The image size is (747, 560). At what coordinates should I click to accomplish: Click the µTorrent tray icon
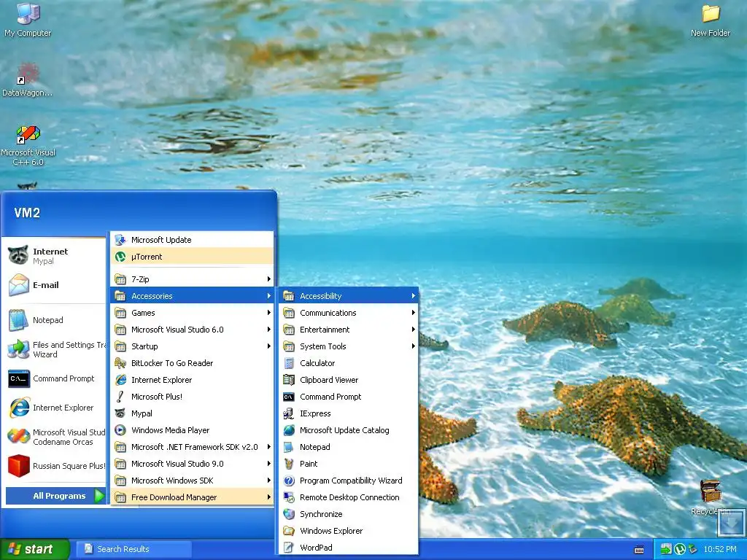coord(679,549)
